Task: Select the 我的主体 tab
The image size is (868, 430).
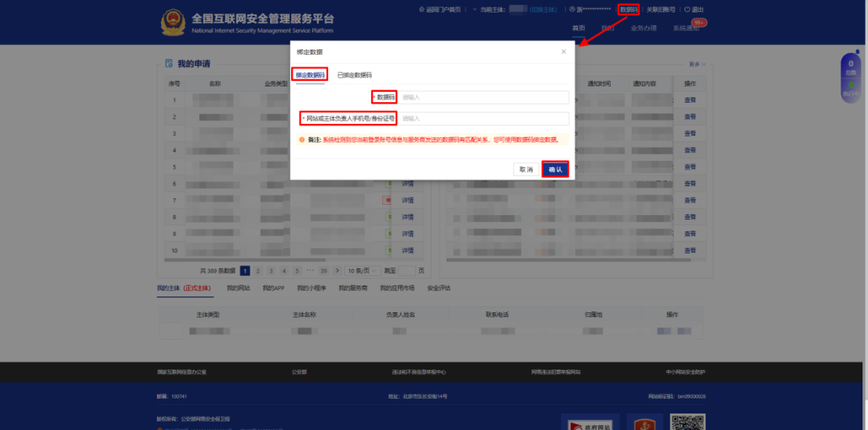Action: pyautogui.click(x=185, y=288)
